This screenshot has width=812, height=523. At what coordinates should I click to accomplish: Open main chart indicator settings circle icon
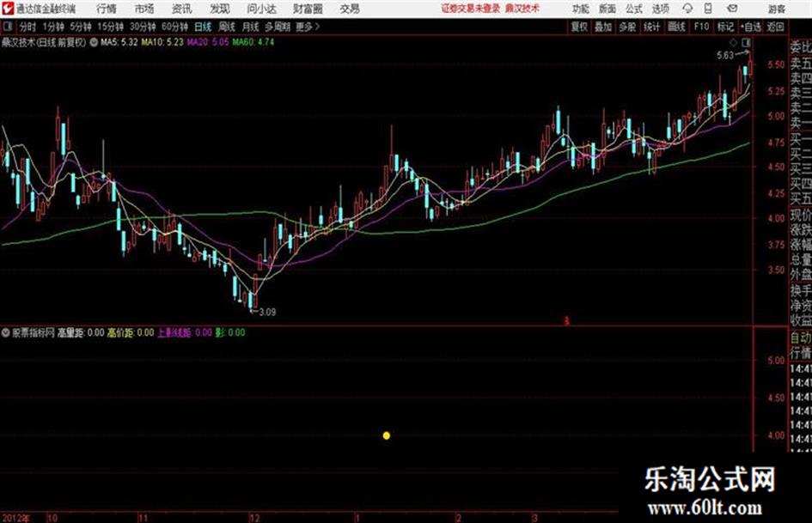(x=94, y=42)
